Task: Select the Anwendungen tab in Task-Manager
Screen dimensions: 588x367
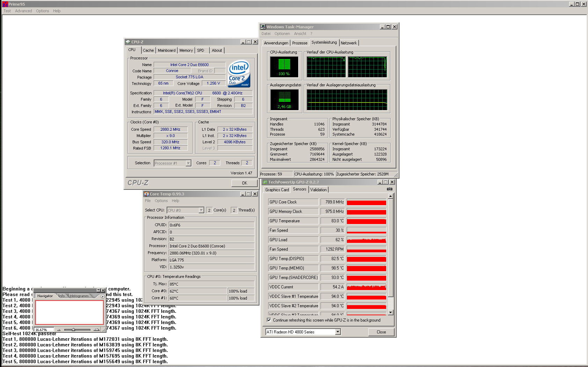Action: pos(276,43)
